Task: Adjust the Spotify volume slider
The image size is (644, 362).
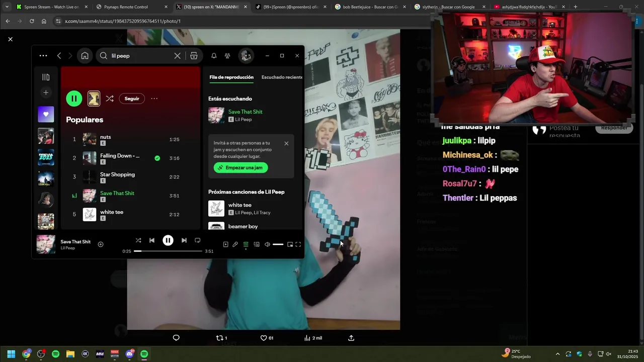Action: point(278,244)
